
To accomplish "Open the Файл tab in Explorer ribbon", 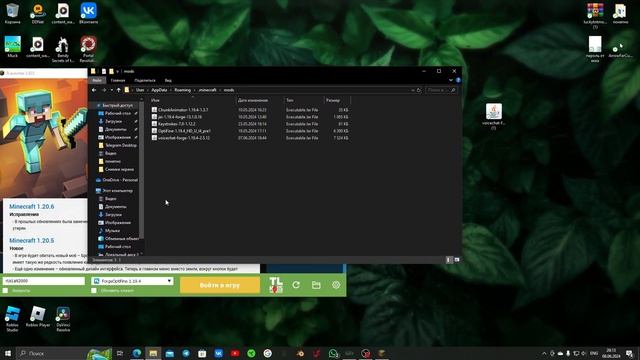I will point(97,80).
